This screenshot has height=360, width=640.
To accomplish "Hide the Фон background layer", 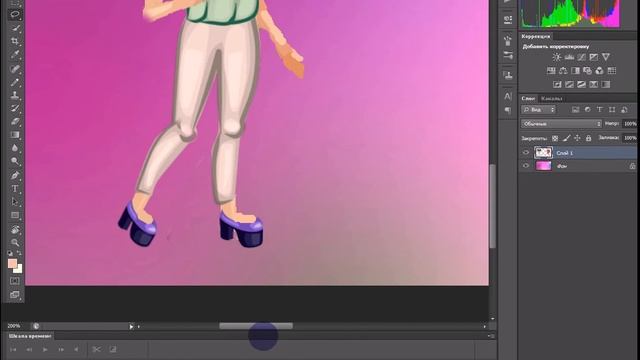I will coord(526,166).
